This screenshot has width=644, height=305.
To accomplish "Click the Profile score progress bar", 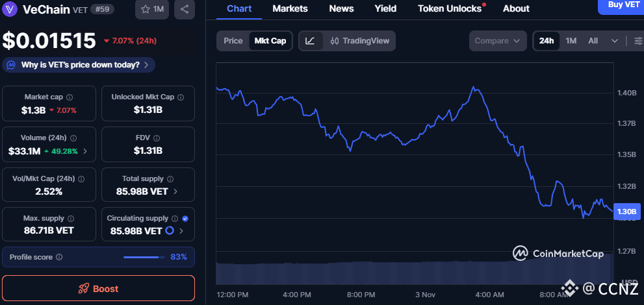I will click(144, 257).
